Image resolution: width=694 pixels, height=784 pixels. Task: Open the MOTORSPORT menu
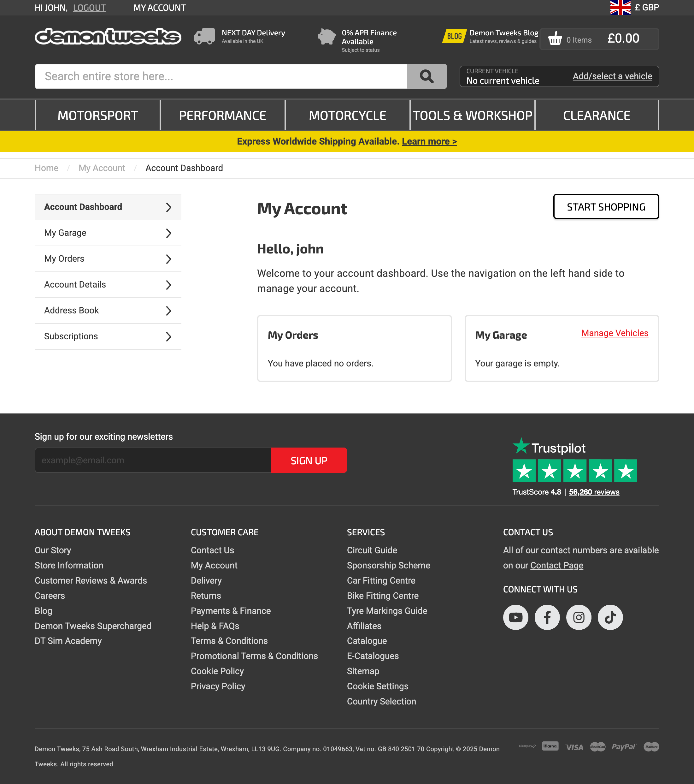click(97, 116)
